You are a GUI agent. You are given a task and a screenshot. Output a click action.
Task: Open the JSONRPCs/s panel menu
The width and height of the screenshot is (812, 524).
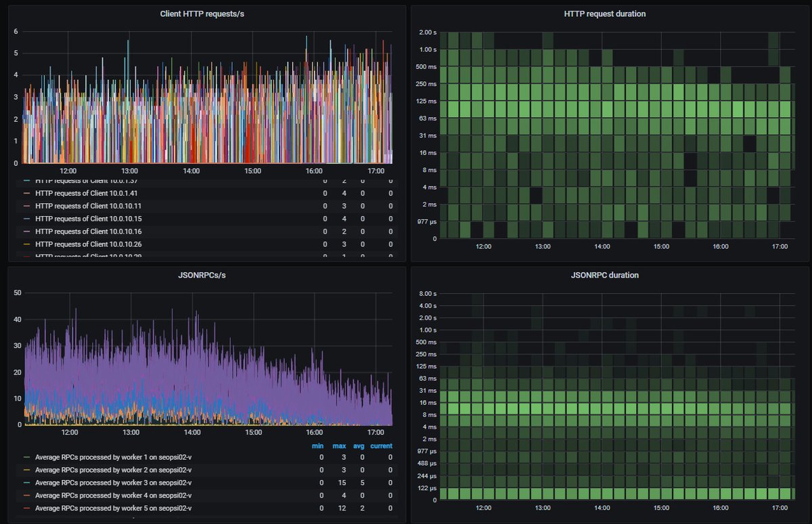coord(201,275)
